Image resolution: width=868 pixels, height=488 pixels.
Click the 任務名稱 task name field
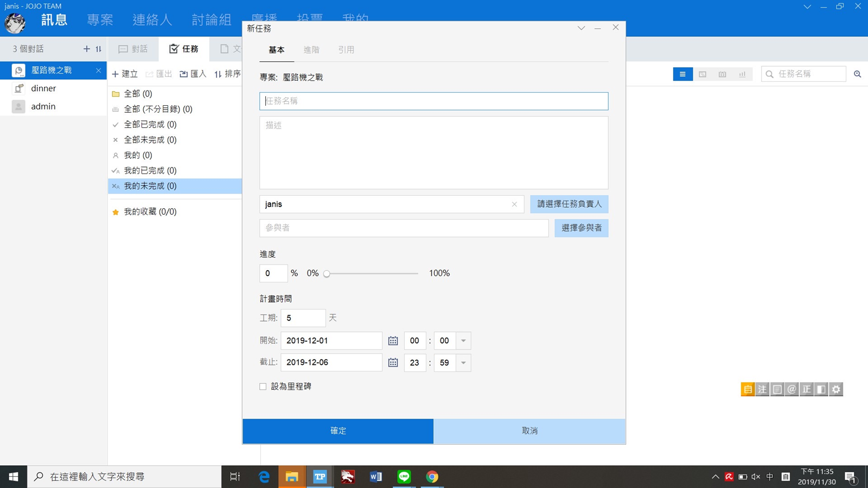pyautogui.click(x=433, y=101)
